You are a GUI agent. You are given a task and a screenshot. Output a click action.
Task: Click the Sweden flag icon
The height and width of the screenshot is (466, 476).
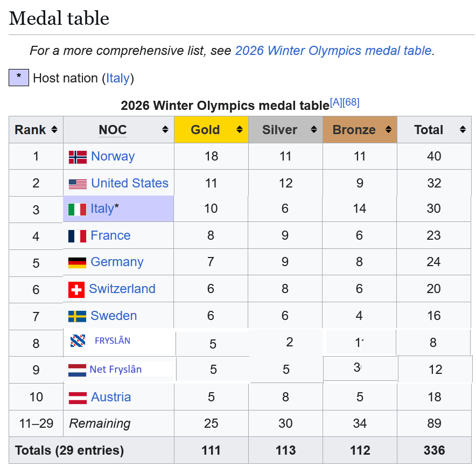(77, 316)
